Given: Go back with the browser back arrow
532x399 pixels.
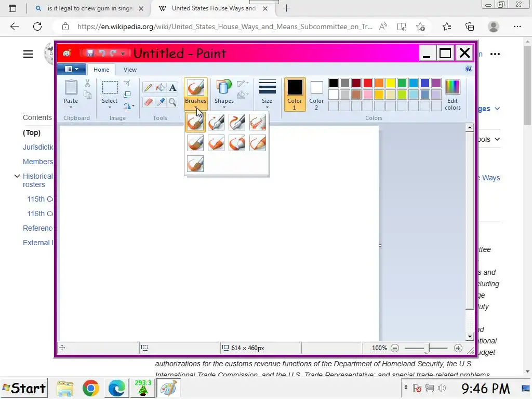Looking at the screenshot, I should [x=14, y=26].
